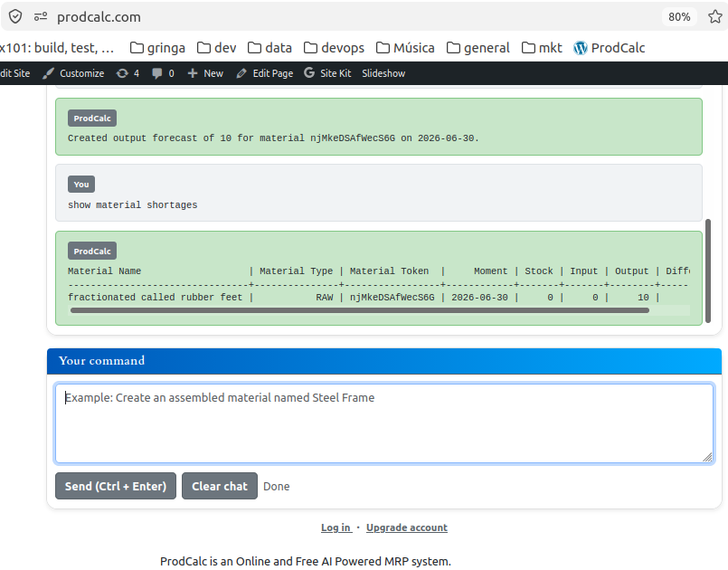Click the Edit Site admin bar item
The width and height of the screenshot is (728, 570).
[x=14, y=73]
